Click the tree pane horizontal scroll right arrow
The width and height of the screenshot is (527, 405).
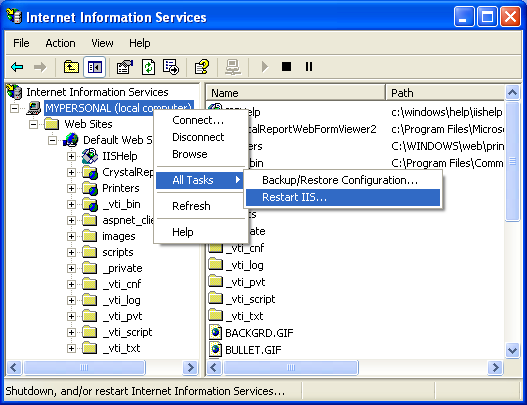[x=190, y=367]
